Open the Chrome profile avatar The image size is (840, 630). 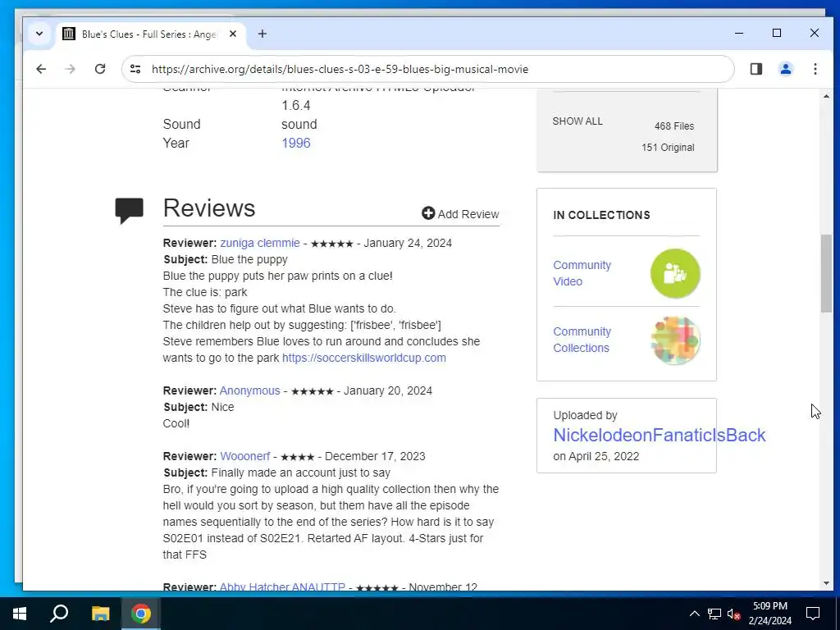pyautogui.click(x=785, y=69)
